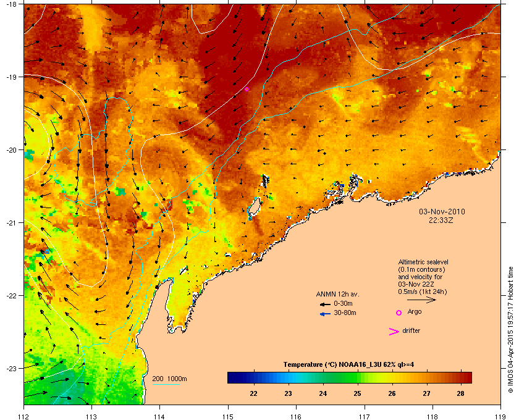
Task: Click the cyan 200 1000m isobath legend line
Action: point(166,385)
